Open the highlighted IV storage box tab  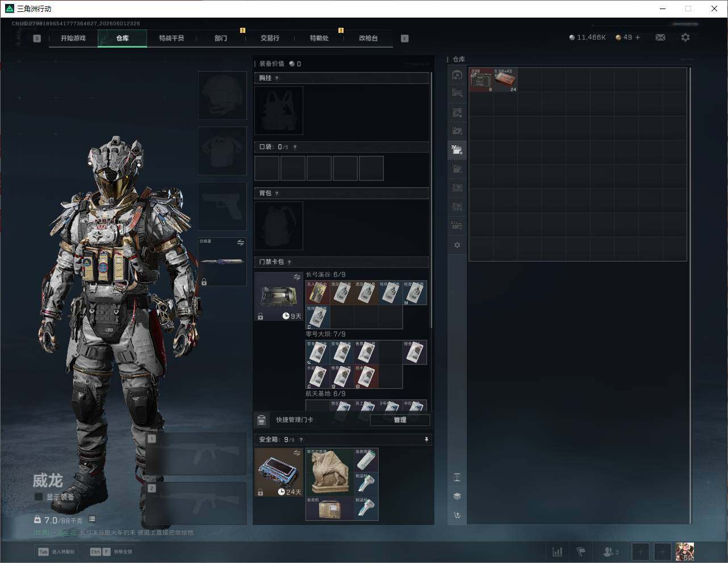(x=457, y=150)
